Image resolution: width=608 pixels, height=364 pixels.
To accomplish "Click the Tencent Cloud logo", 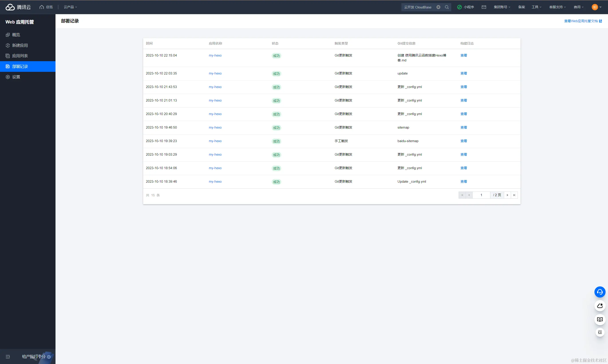I will pos(18,7).
